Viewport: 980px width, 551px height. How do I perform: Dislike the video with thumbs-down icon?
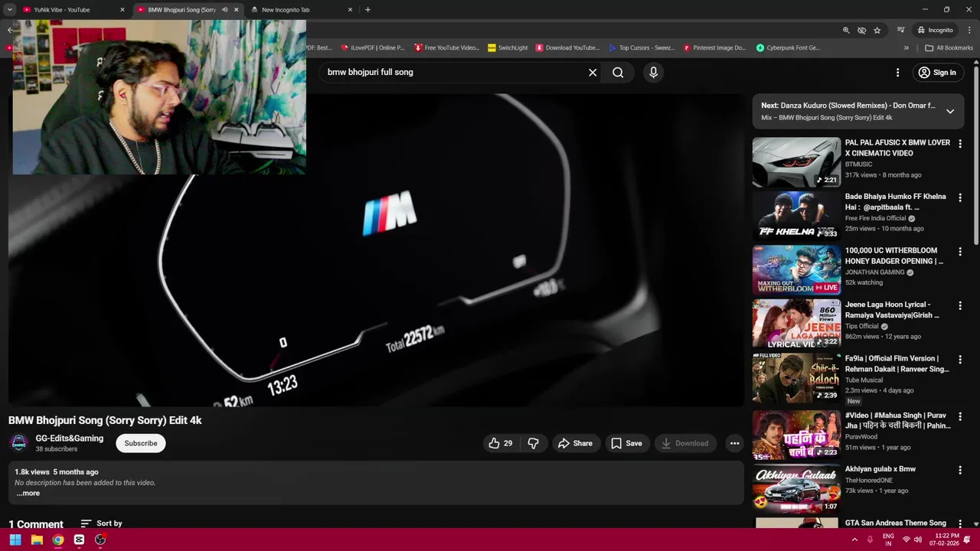533,443
